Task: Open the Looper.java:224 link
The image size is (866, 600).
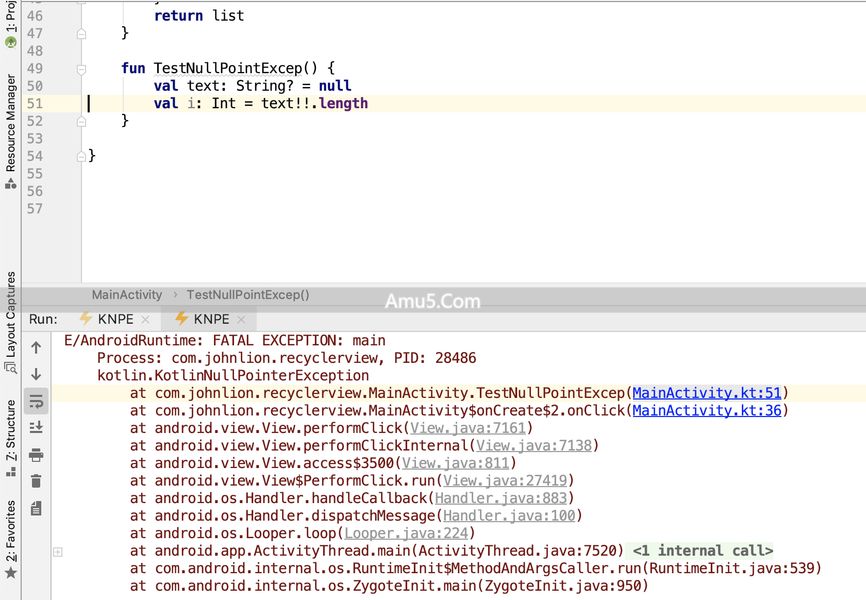Action: click(406, 534)
